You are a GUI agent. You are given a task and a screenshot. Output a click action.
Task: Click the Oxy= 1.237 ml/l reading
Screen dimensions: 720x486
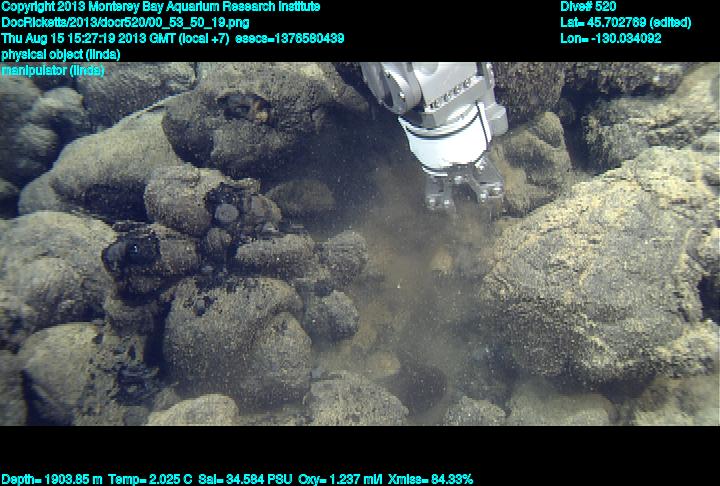(346, 479)
